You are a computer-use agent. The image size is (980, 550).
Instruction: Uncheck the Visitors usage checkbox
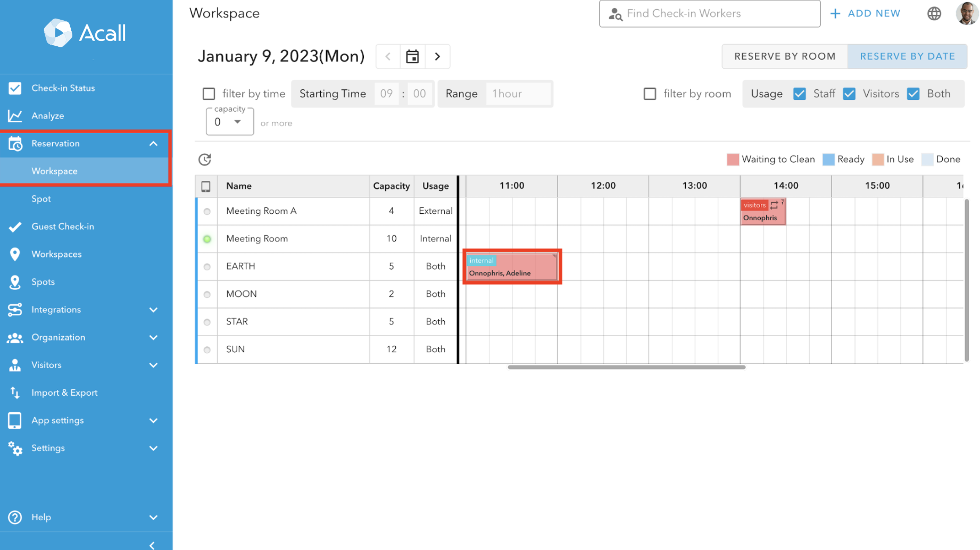tap(849, 94)
